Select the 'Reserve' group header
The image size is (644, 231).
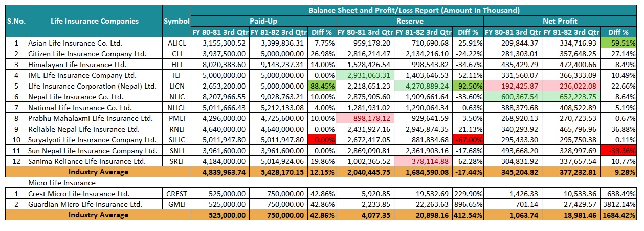410,21
